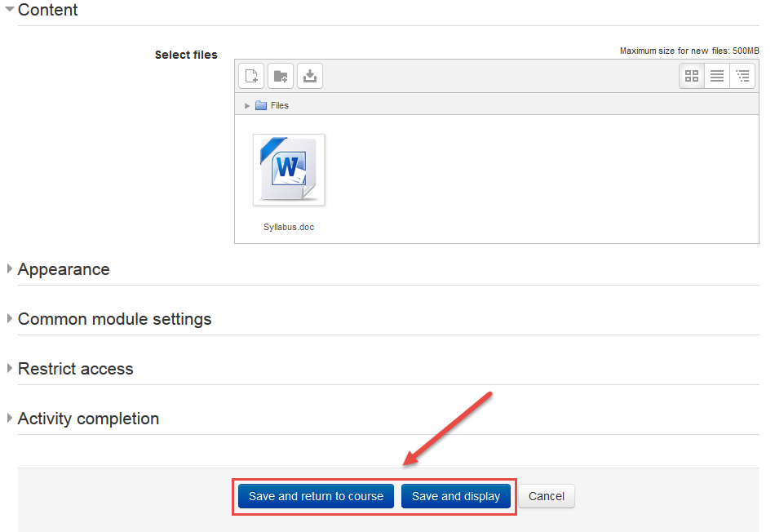Image resolution: width=775 pixels, height=532 pixels.
Task: Switch file manager to icon view
Action: click(x=692, y=76)
